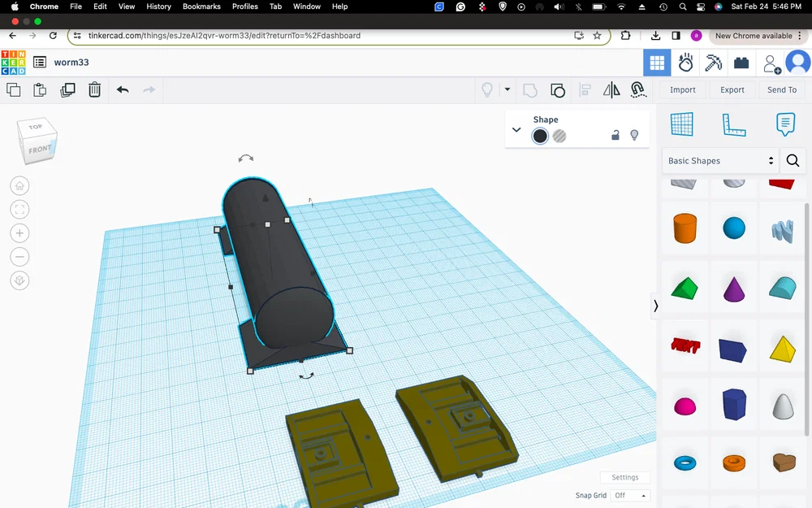Select the green Roof shape

click(x=685, y=289)
